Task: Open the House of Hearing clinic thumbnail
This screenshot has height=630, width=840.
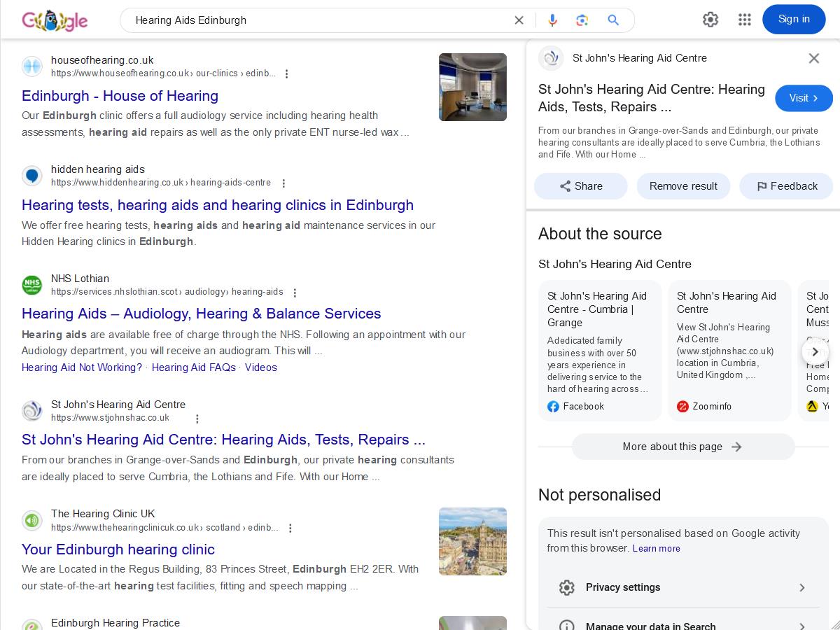Action: point(472,87)
